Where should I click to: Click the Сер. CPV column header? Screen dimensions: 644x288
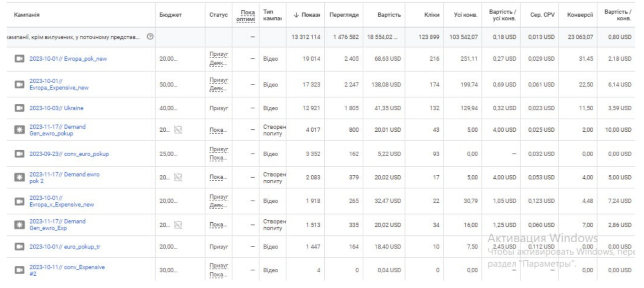point(542,15)
